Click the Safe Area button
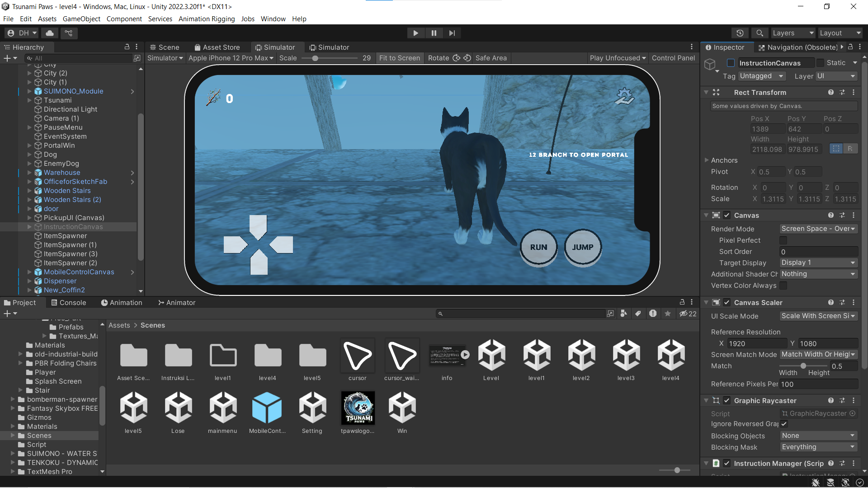 click(491, 58)
